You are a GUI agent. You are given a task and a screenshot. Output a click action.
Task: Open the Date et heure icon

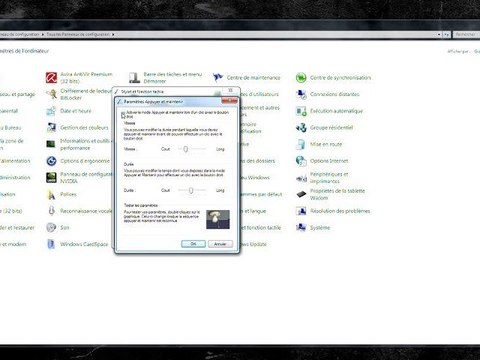(x=51, y=111)
